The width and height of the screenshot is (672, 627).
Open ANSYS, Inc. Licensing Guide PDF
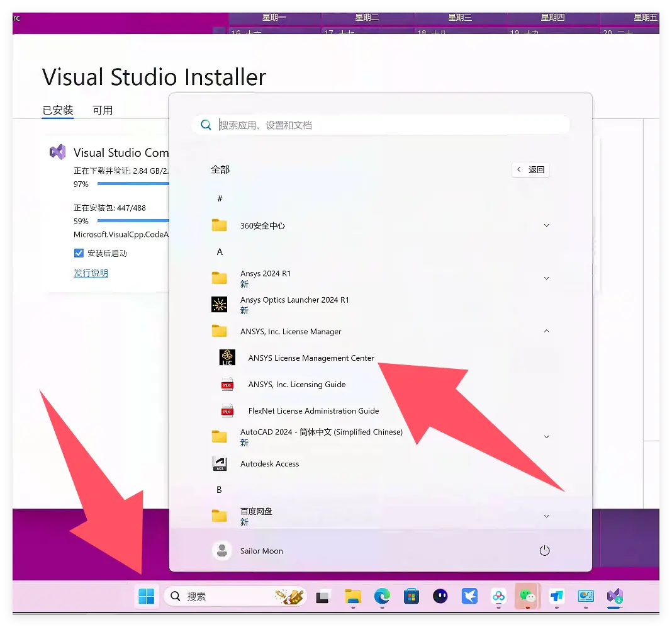(296, 384)
